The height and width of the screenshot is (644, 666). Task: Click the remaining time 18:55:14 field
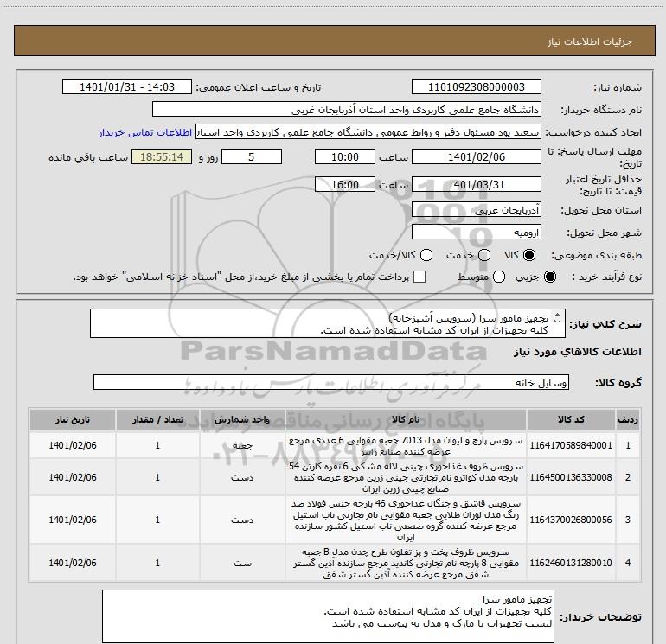pyautogui.click(x=162, y=157)
